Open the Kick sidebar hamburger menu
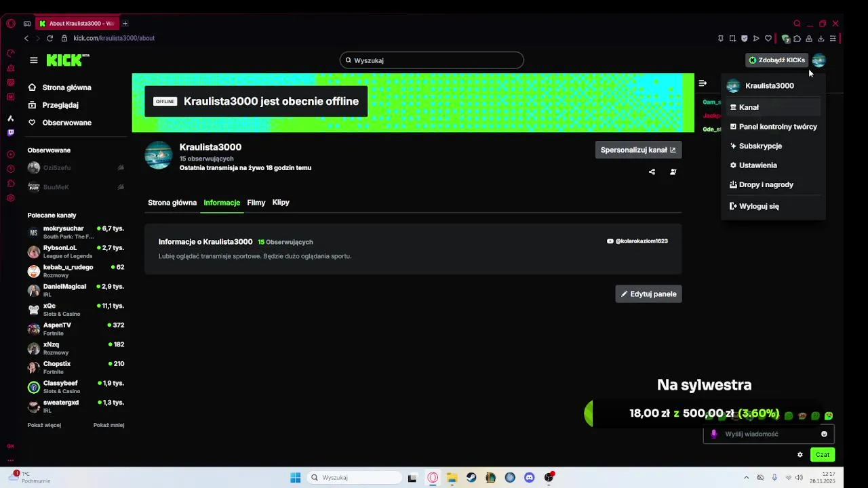868x488 pixels. [x=33, y=60]
